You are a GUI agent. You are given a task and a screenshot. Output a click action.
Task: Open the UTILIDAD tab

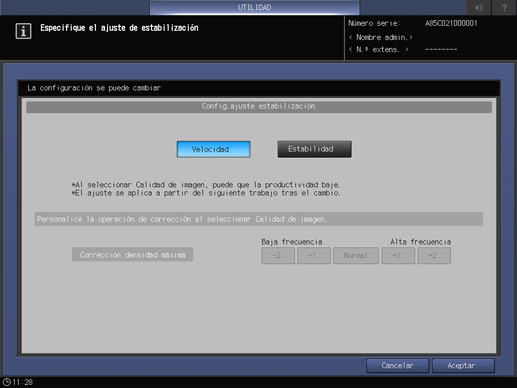254,7
